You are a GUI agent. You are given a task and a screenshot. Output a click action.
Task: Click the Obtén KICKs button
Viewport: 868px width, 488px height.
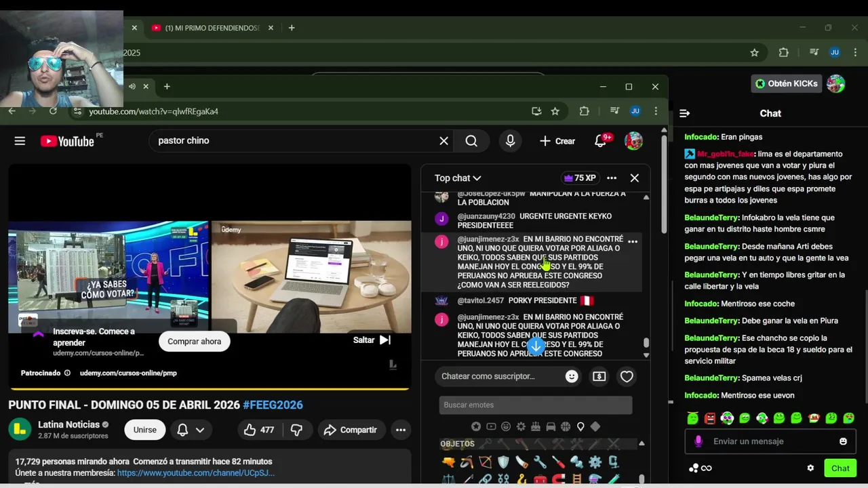pos(787,83)
